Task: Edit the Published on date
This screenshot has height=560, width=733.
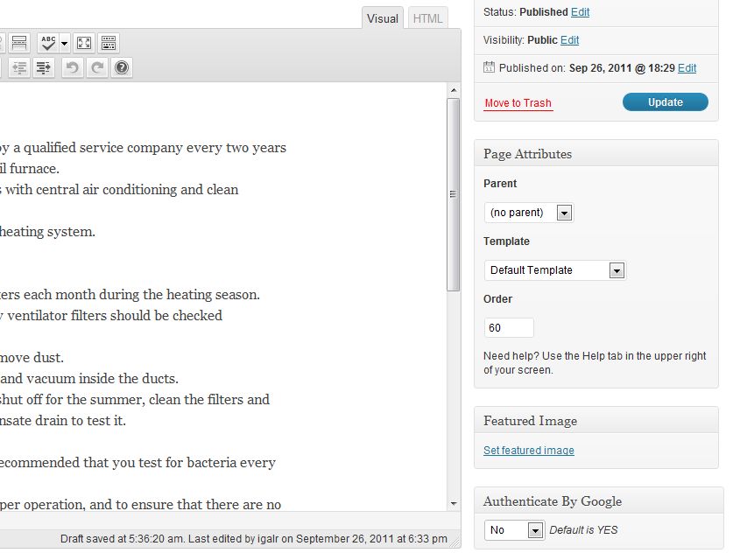Action: (x=687, y=68)
